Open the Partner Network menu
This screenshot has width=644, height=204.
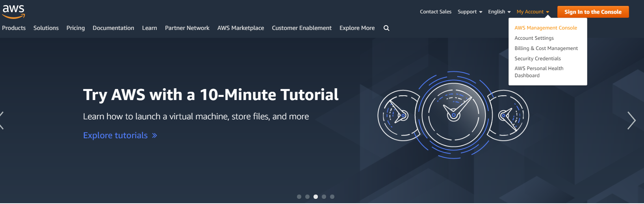(x=187, y=28)
